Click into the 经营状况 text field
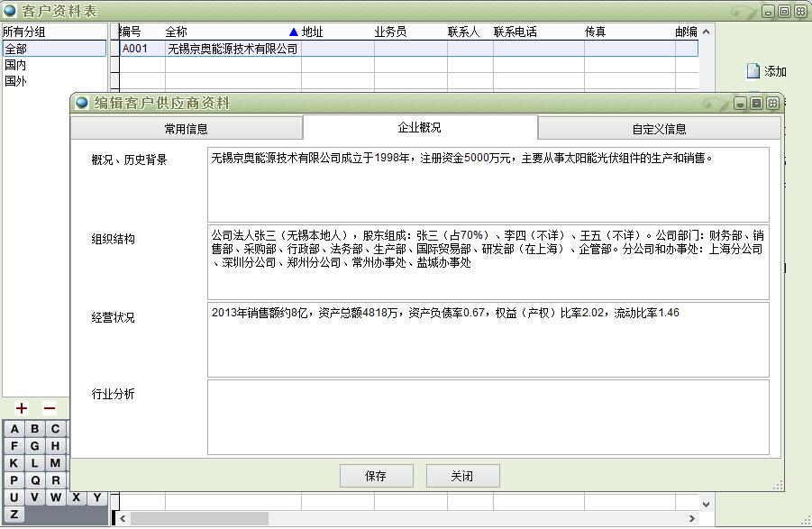The image size is (812, 529). (488, 340)
